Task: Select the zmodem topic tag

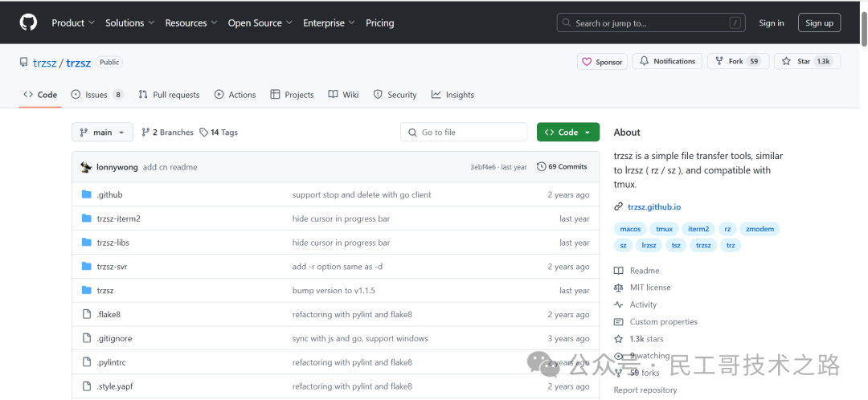Action: (759, 229)
